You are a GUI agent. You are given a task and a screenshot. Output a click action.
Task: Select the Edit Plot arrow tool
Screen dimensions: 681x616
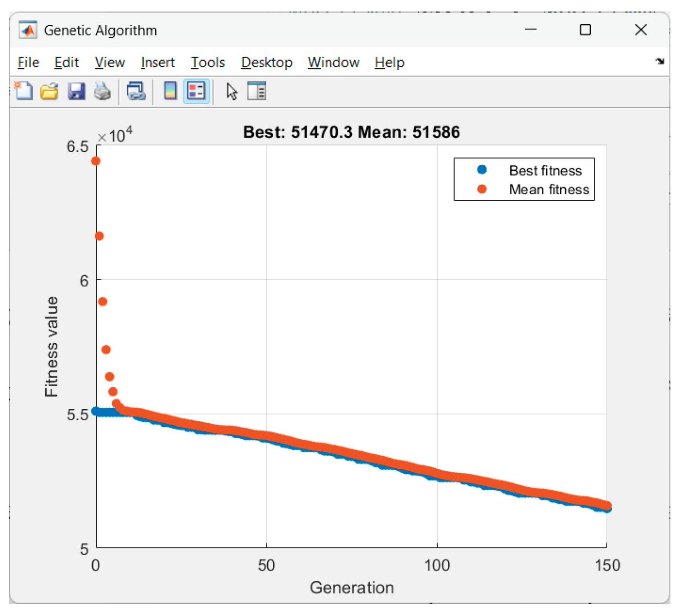click(x=231, y=91)
